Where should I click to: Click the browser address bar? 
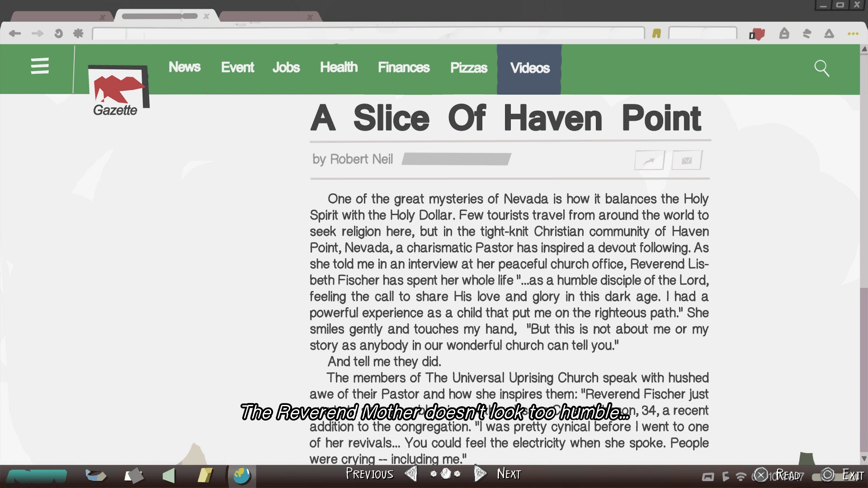368,33
